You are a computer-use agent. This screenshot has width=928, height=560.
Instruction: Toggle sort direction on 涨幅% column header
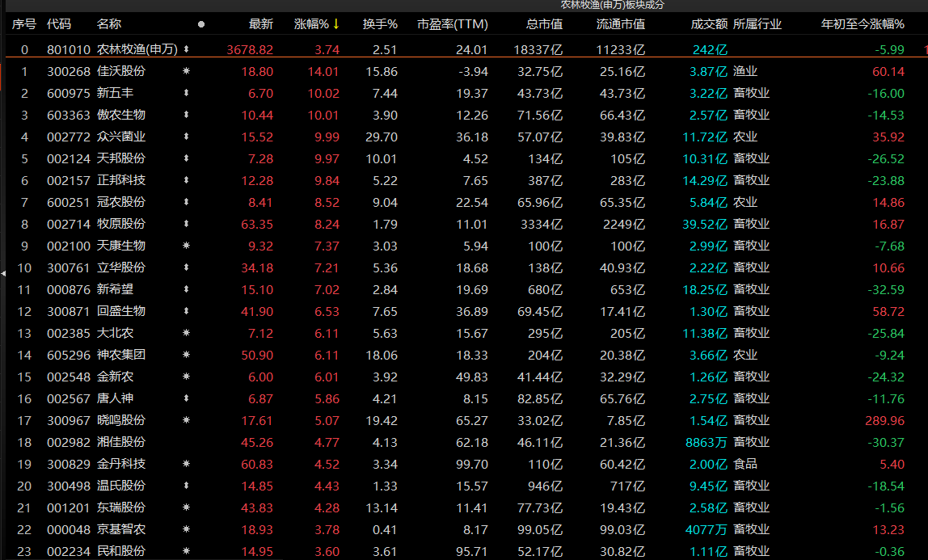[311, 24]
